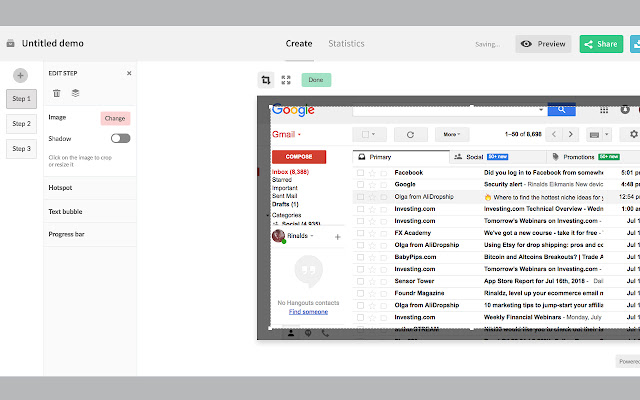Open the search options arrow in Gmail search
Viewport: 640px width, 400px height.
(541, 110)
